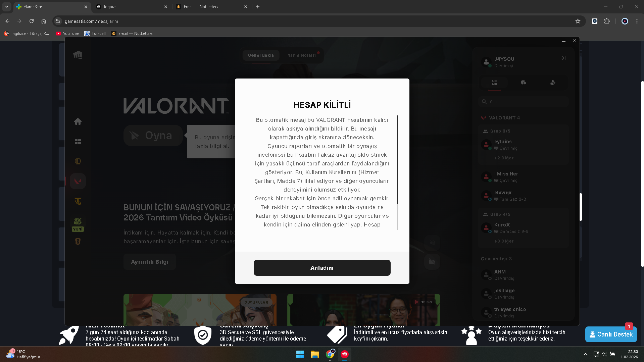Viewport: 644px width, 362px height.
Task: Confirm with the Anladım button
Action: click(x=322, y=268)
